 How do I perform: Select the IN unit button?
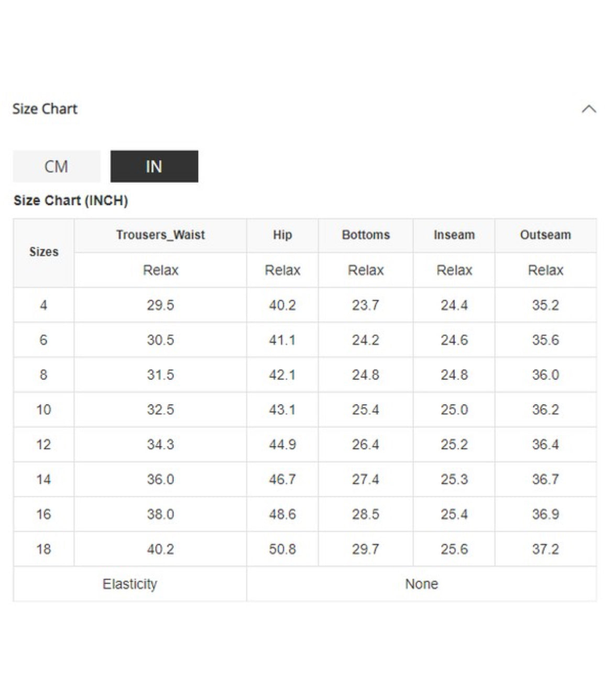click(154, 167)
